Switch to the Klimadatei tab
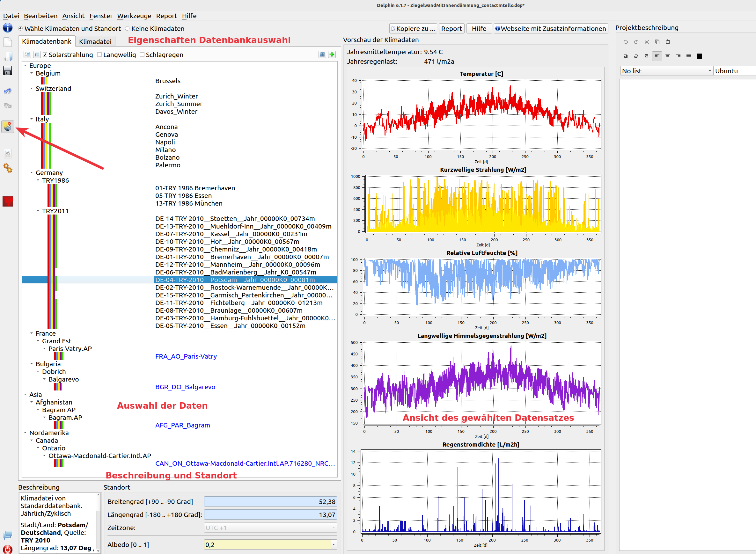Image resolution: width=756 pixels, height=554 pixels. pos(95,41)
